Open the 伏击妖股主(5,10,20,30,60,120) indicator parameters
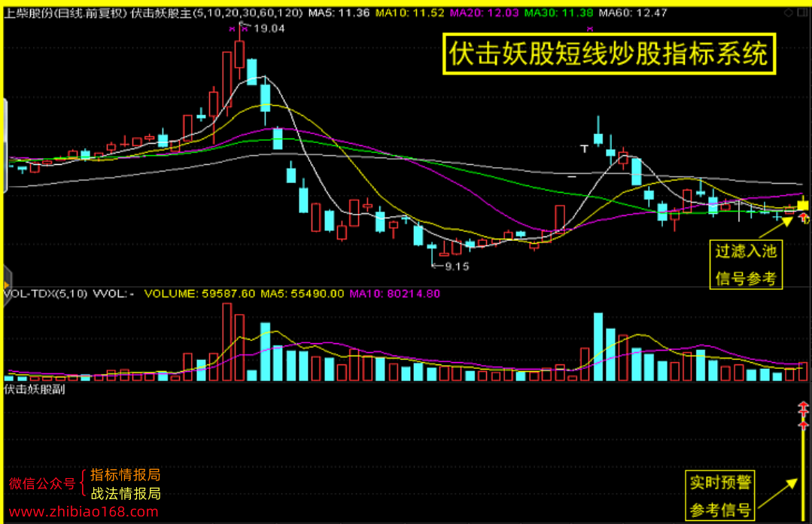 217,13
